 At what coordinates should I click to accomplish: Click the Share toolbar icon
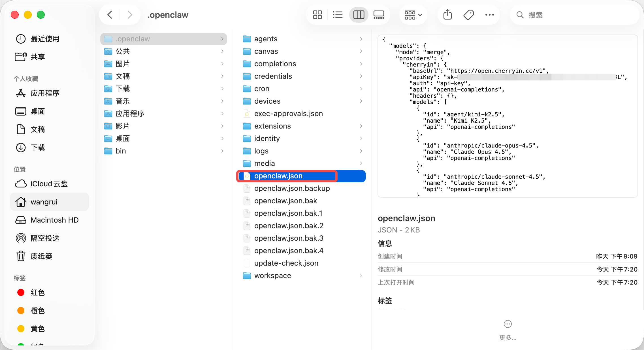coord(447,15)
